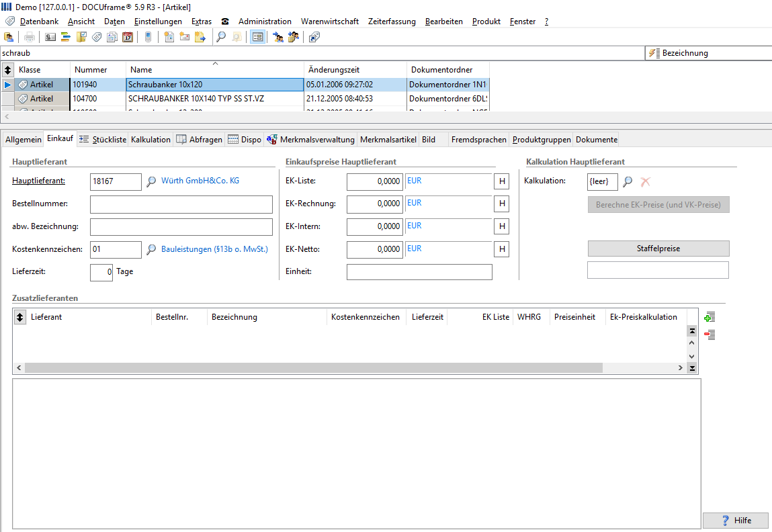Jump to top of Zusatzlieferanten list
This screenshot has height=532, width=772.
[x=692, y=331]
